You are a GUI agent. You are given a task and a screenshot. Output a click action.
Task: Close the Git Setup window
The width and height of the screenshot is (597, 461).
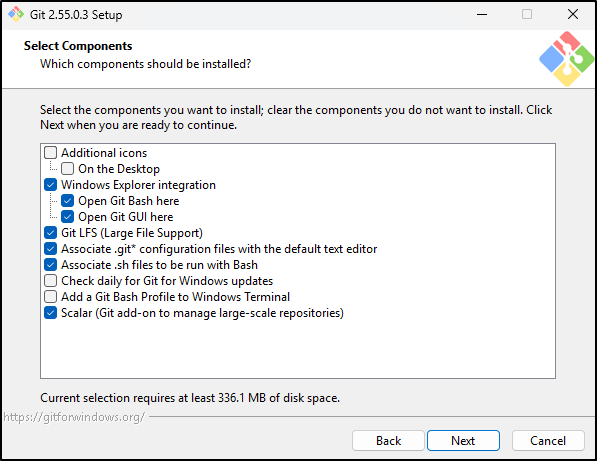573,14
